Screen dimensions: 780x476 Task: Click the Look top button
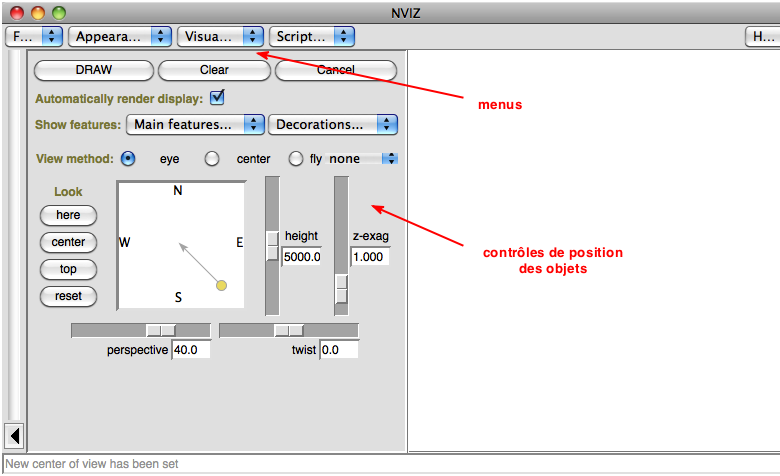(68, 269)
